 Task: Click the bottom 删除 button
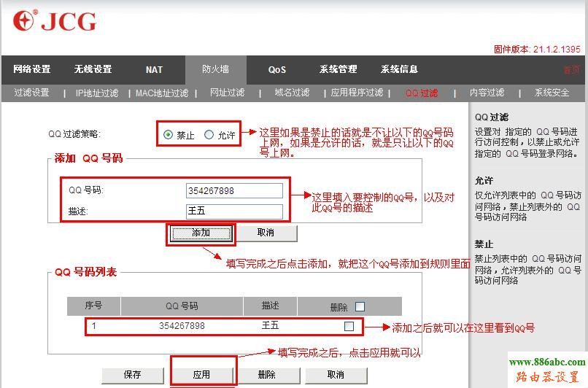[267, 375]
